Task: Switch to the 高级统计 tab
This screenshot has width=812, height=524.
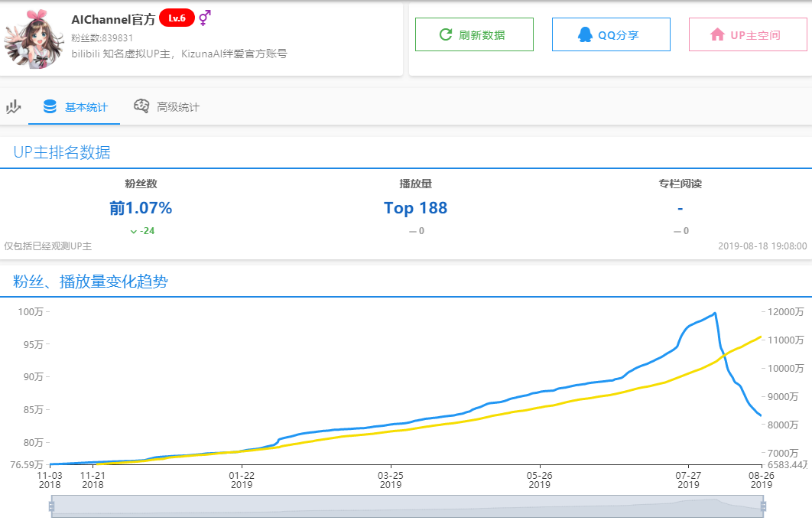Action: tap(166, 107)
